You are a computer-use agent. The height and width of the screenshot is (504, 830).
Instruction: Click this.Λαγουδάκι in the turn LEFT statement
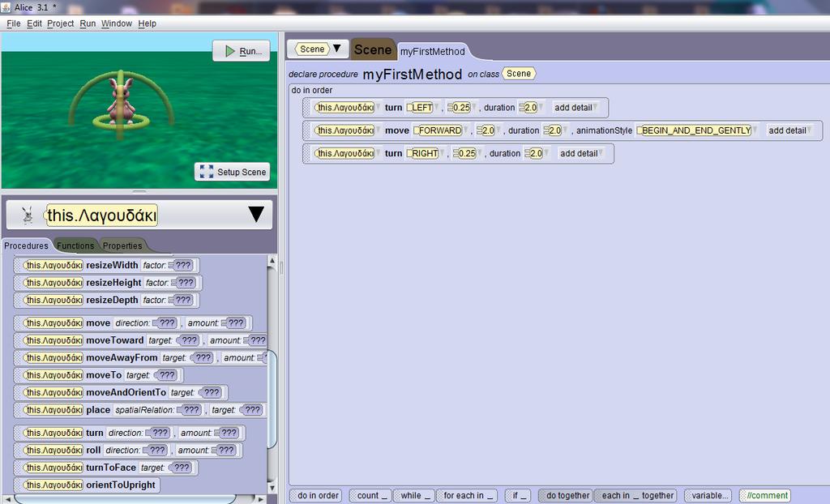[344, 108]
